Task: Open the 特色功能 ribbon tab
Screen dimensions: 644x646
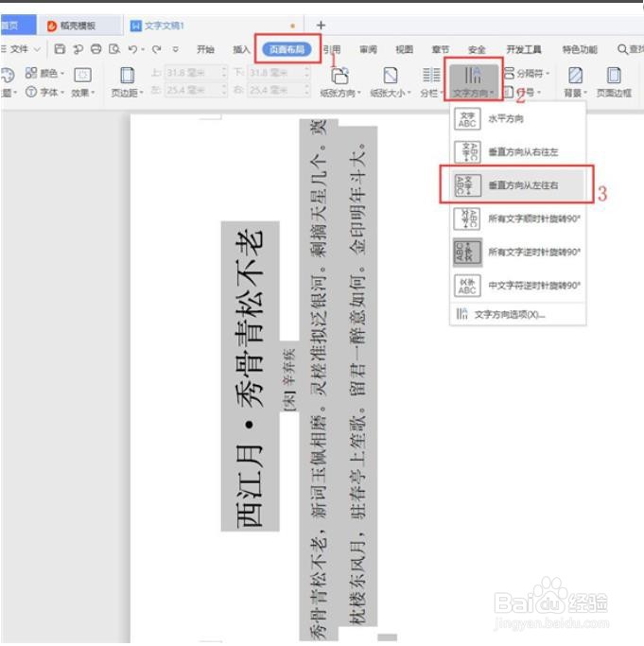Action: [x=580, y=49]
